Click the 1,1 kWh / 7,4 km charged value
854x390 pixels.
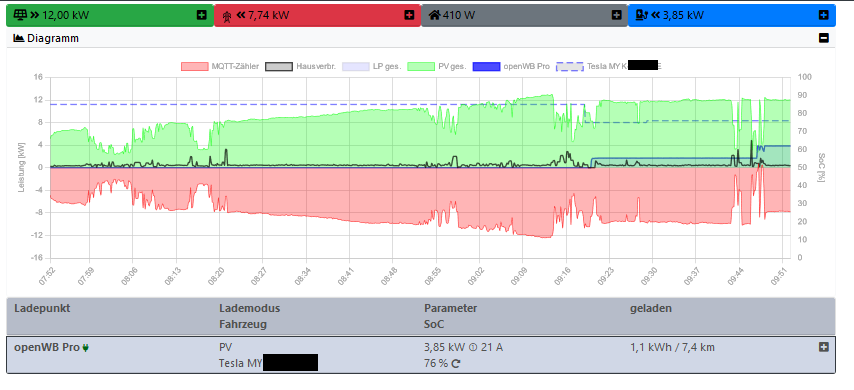pyautogui.click(x=673, y=347)
